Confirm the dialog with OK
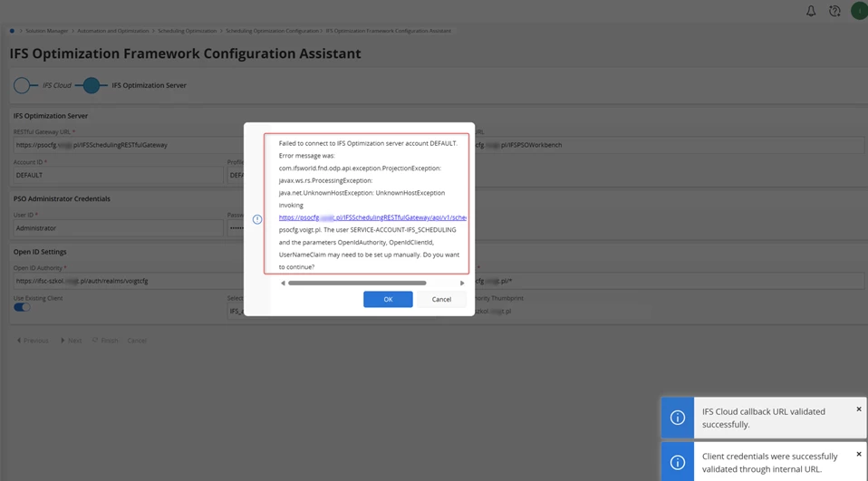 pos(388,299)
